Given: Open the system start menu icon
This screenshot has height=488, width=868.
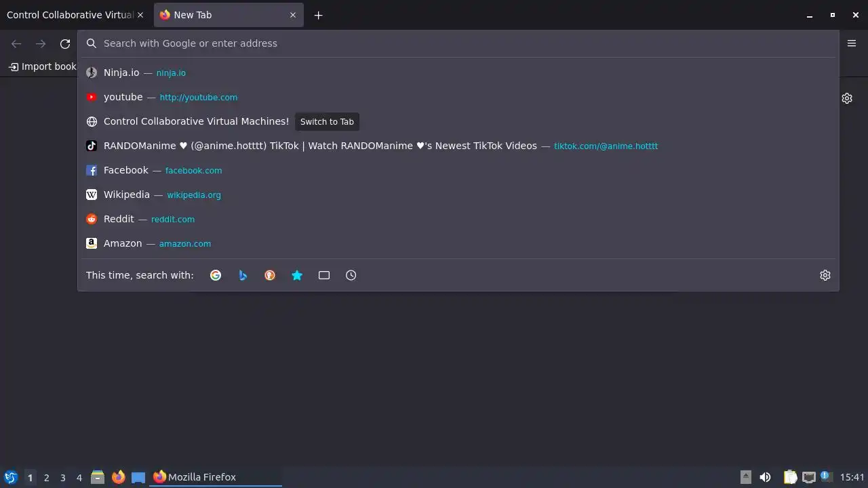Looking at the screenshot, I should click(x=11, y=477).
